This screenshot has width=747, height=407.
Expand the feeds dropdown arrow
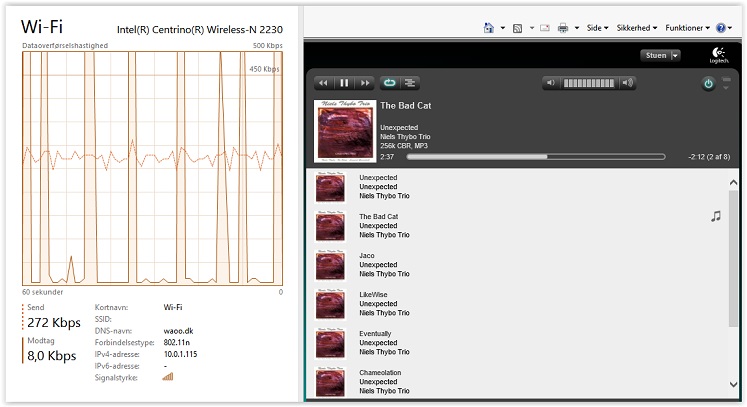(532, 28)
